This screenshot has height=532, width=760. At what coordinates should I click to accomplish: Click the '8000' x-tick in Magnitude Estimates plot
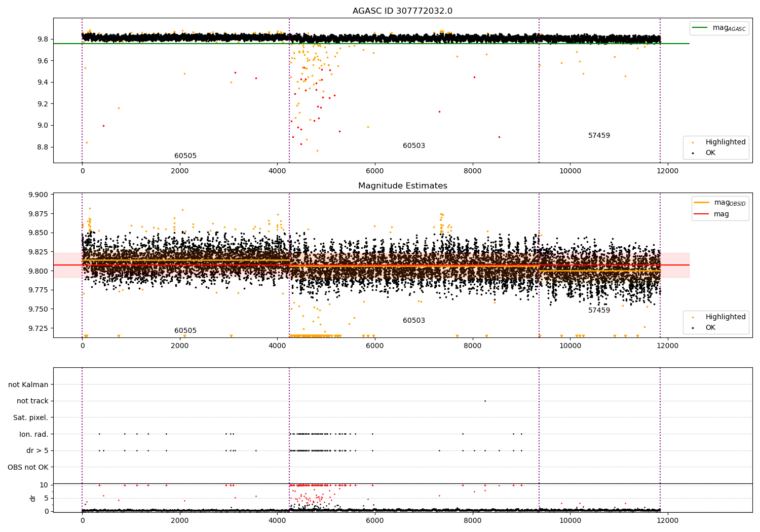click(473, 346)
